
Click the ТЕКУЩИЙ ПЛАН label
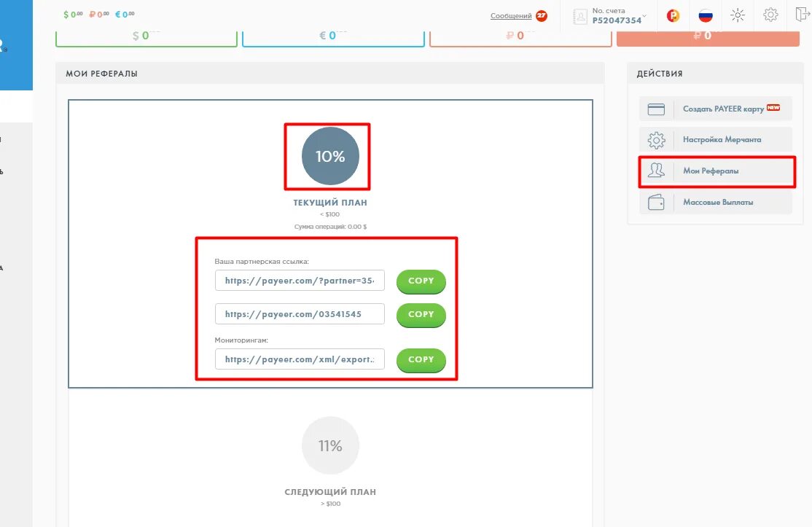[330, 203]
